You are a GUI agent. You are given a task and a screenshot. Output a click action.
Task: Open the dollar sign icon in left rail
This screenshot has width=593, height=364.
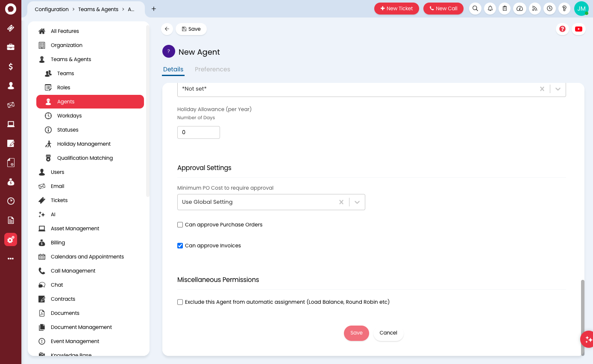click(x=11, y=66)
